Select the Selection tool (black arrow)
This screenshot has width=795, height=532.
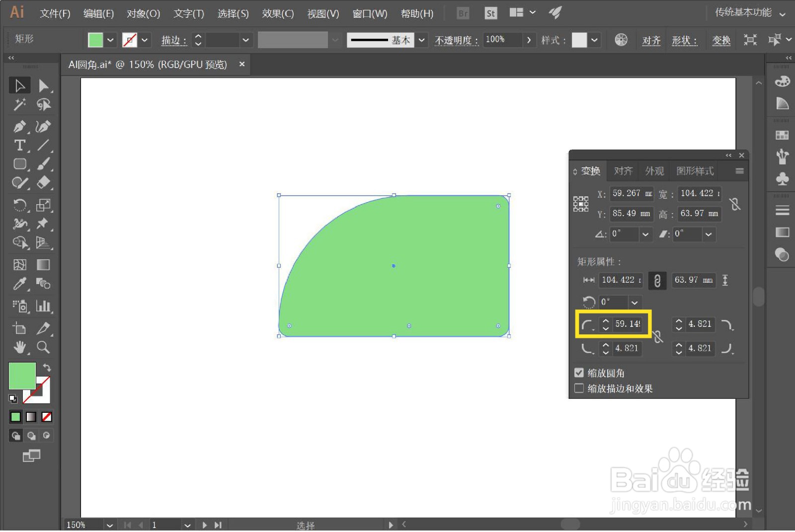coord(20,85)
